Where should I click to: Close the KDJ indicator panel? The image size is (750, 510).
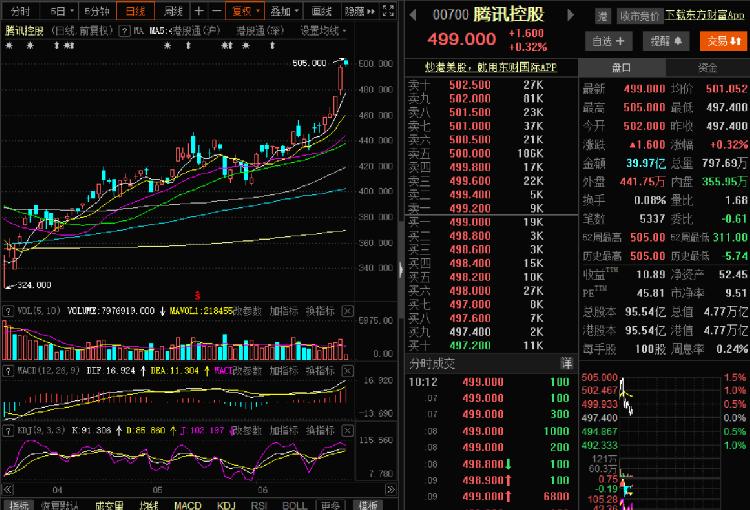(348, 431)
